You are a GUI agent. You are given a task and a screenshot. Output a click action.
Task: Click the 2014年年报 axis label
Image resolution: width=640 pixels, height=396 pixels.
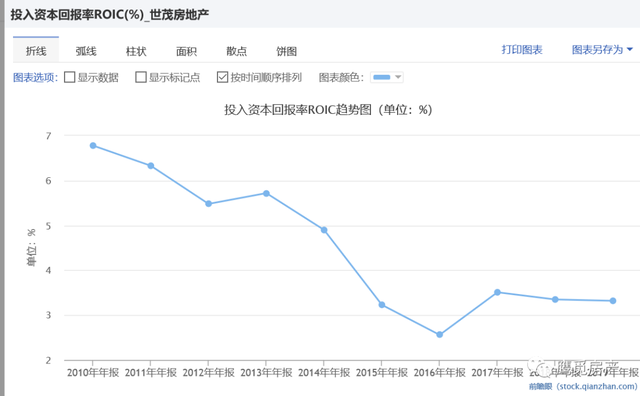tap(324, 372)
